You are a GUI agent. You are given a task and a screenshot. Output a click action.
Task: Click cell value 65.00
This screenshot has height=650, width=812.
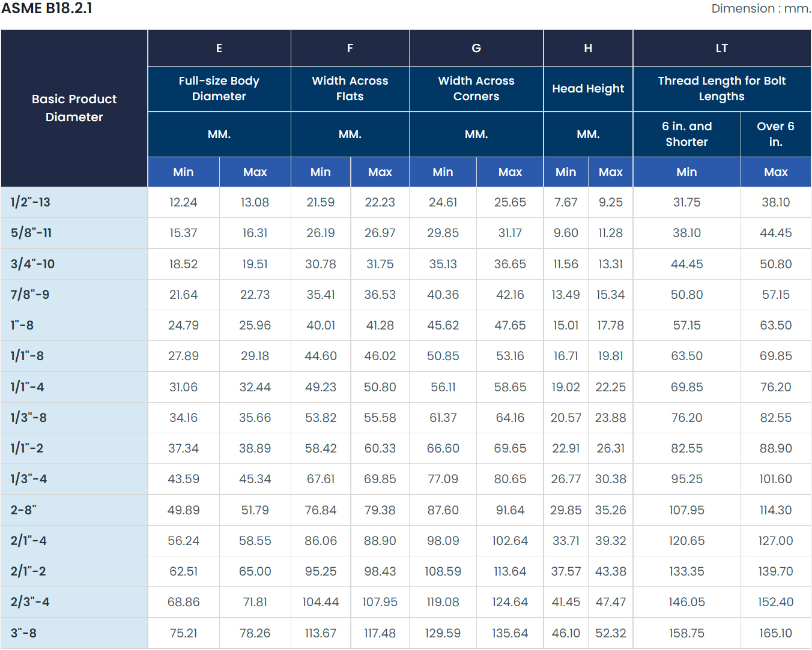(255, 571)
